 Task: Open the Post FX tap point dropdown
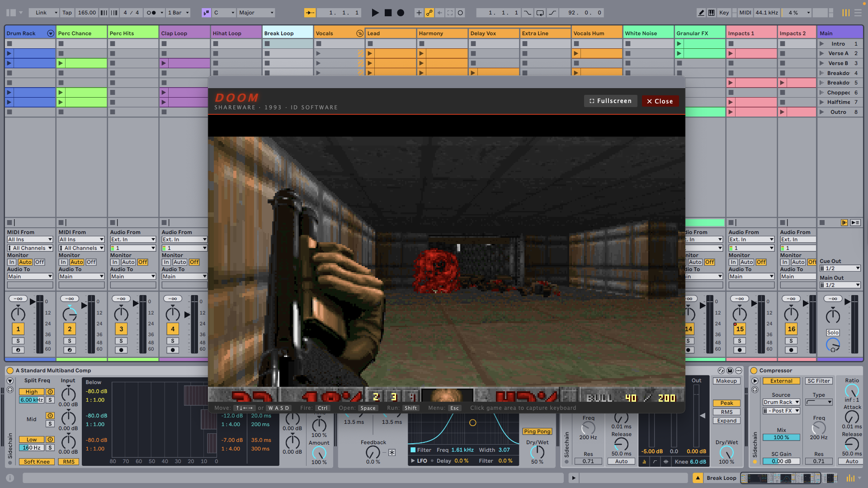(781, 411)
